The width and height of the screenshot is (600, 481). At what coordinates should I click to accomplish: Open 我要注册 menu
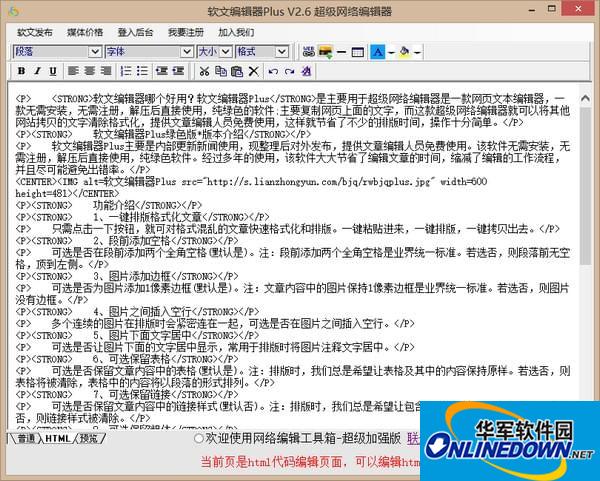pyautogui.click(x=186, y=33)
